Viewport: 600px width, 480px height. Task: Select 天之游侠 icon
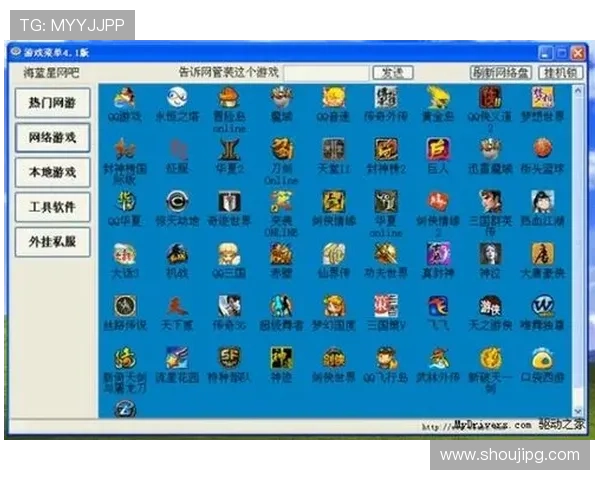(490, 306)
